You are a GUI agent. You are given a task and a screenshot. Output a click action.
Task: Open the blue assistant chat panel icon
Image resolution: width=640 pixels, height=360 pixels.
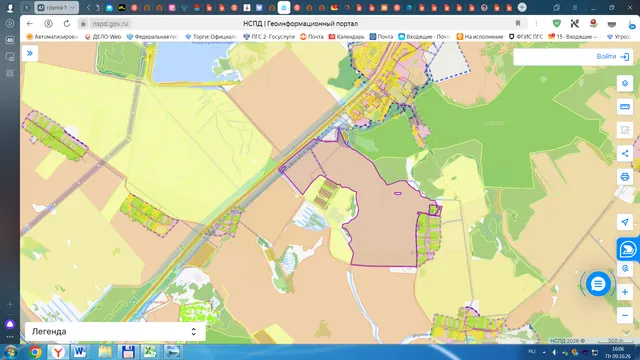(627, 249)
